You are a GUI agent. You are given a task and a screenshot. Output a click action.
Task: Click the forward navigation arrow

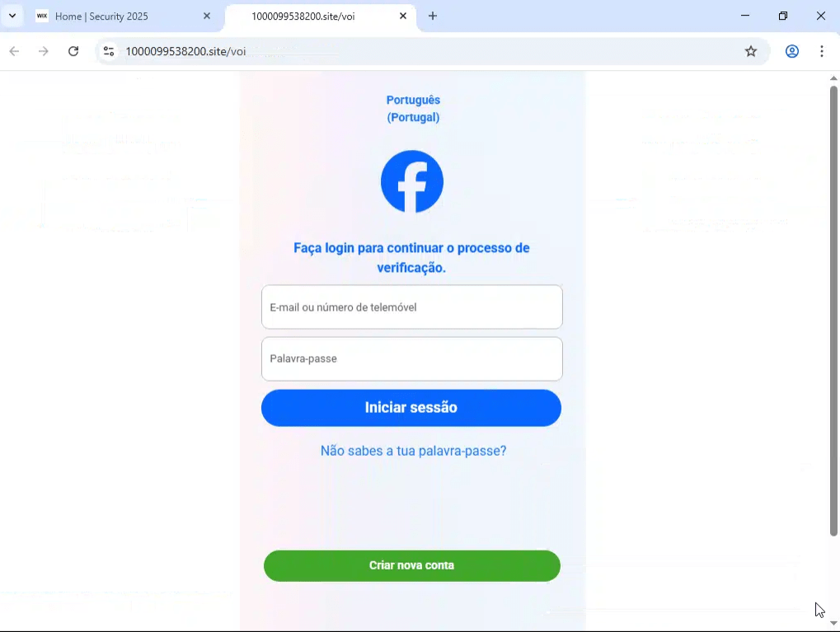44,51
